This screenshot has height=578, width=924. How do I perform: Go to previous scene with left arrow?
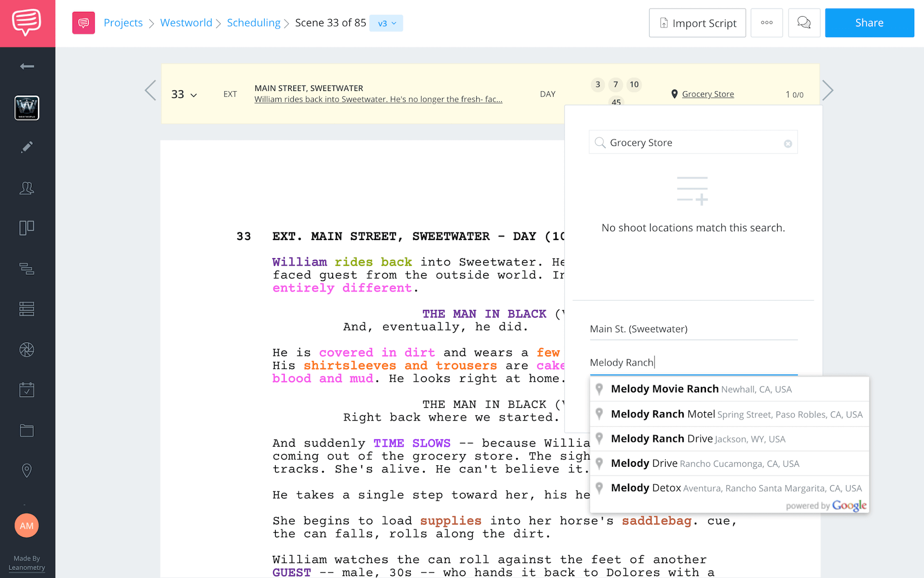click(x=150, y=90)
